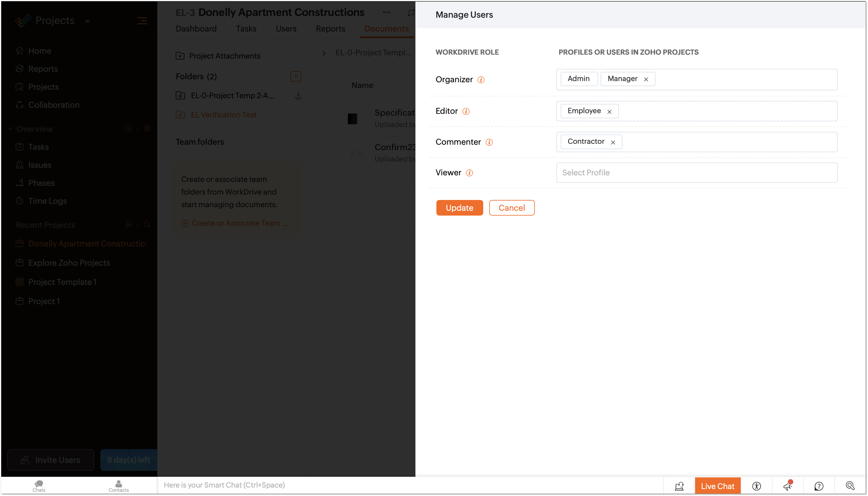Viewport: 868px width, 496px height.
Task: Open the help question mark icon
Action: point(818,486)
